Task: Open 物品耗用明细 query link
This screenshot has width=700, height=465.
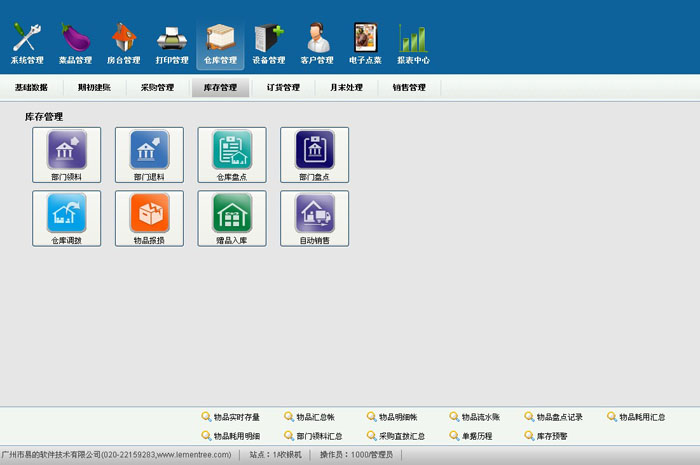Action: (x=230, y=436)
